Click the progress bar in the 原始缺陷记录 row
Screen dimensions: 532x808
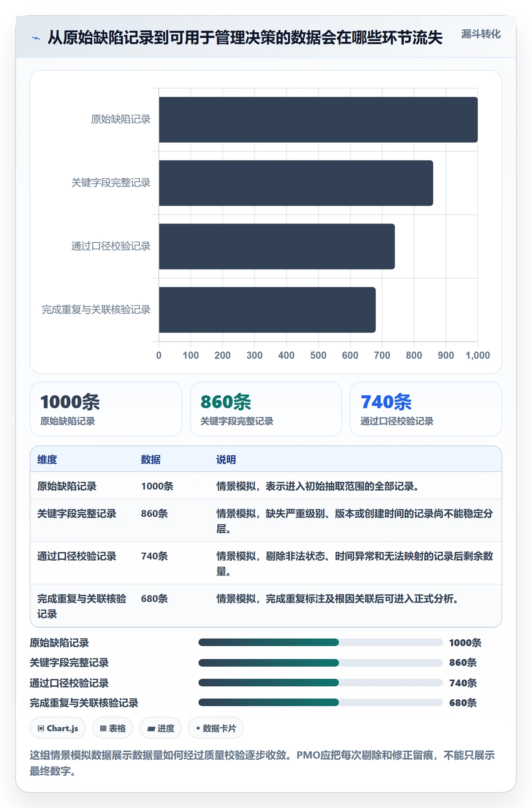tap(320, 642)
